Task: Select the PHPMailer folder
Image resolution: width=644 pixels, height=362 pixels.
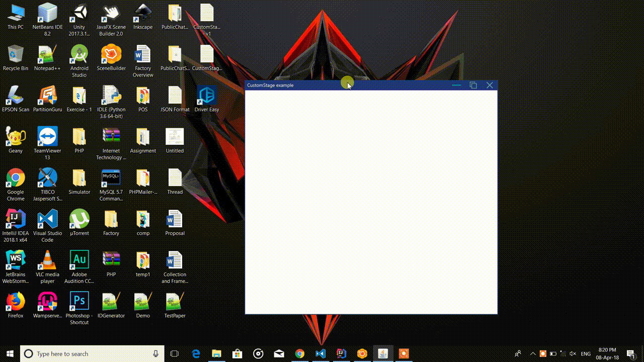Action: pyautogui.click(x=143, y=181)
